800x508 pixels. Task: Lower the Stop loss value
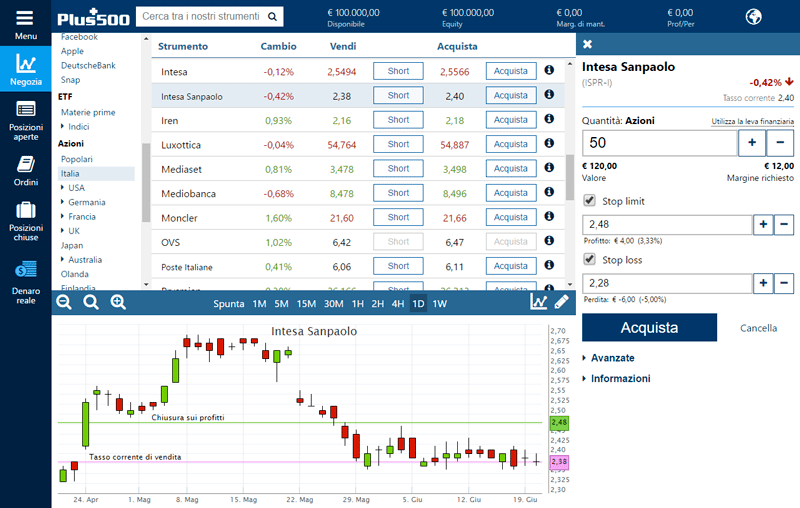click(784, 283)
